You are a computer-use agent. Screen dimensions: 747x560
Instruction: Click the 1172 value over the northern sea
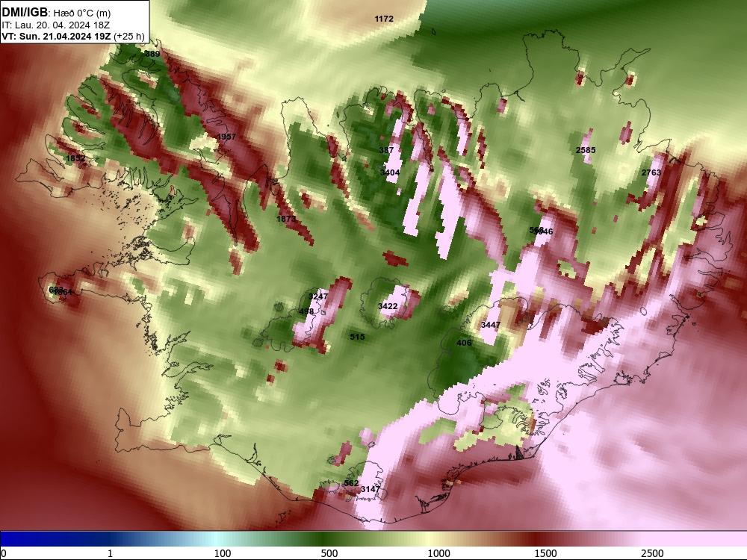tap(384, 19)
